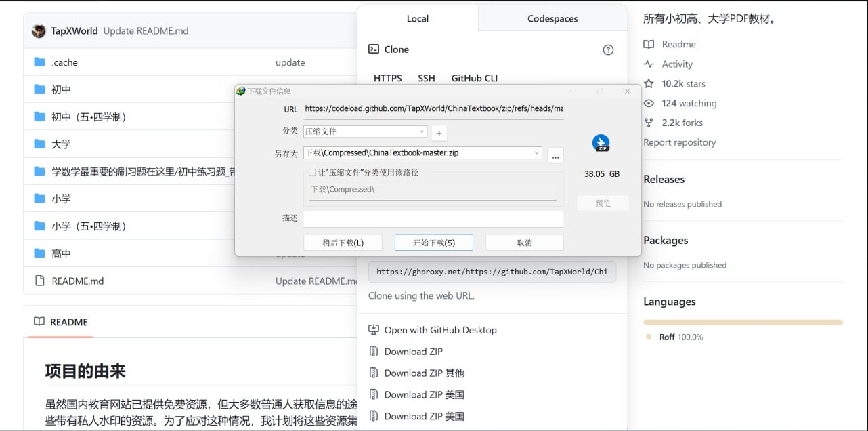The width and height of the screenshot is (868, 431).
Task: Click the Activity pulse icon in sidebar
Action: 649,64
